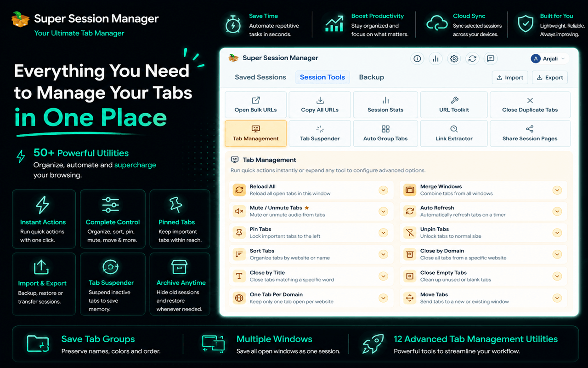The height and width of the screenshot is (368, 588).
Task: Select the Session Tools tab
Action: 322,77
